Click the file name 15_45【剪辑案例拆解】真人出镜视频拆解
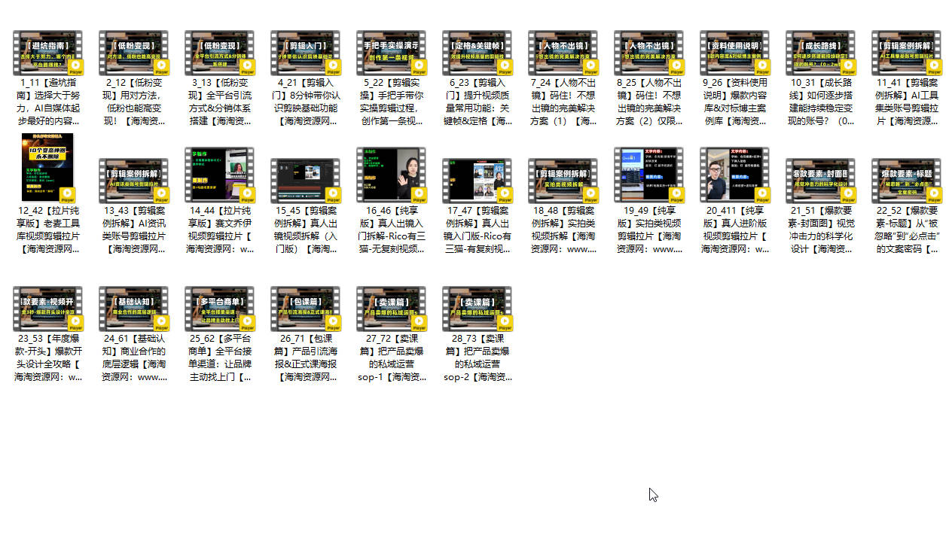This screenshot has width=949, height=560. point(306,230)
